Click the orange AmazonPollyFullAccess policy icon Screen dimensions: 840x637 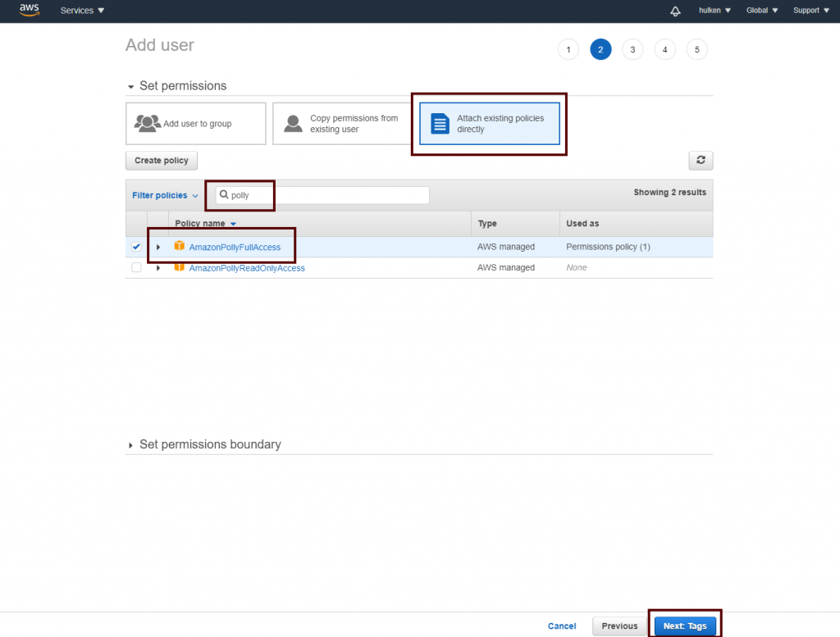pos(180,246)
